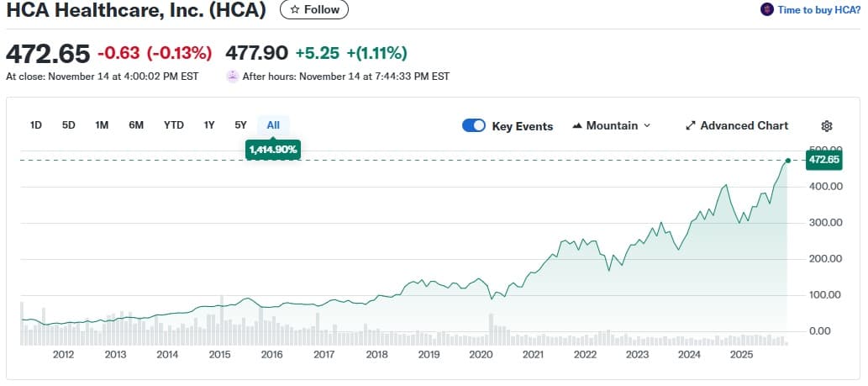Click the 2023 label on the time axis
Viewport: 868px width, 386px height.
[637, 354]
